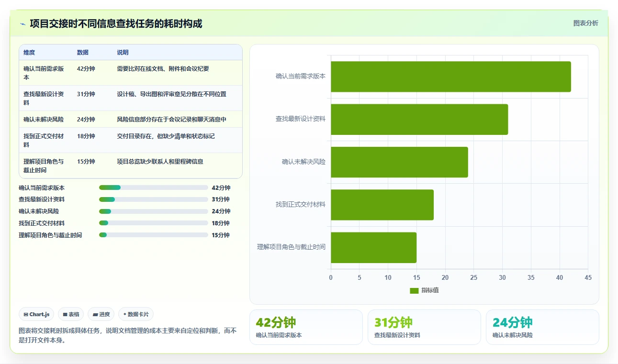Click progress bar for 确认当前需求版本
The width and height of the screenshot is (618, 364).
(x=154, y=188)
